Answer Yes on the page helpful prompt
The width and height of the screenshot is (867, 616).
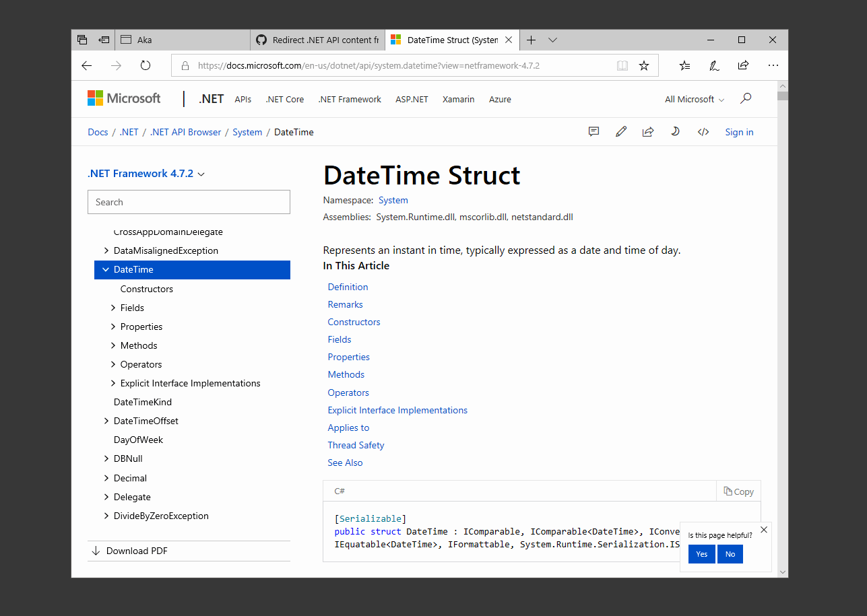[x=701, y=553]
